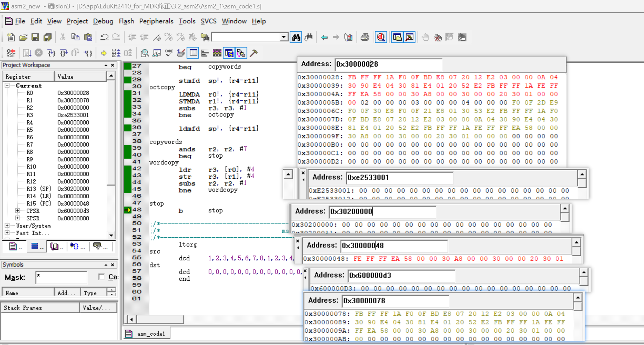
Task: Click the incremental find binoculars icon
Action: [309, 37]
